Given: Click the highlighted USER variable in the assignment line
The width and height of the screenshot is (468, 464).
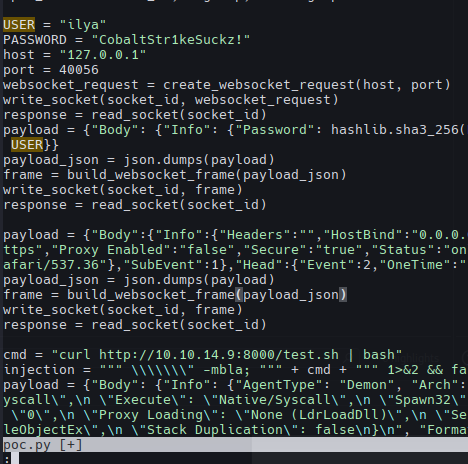Looking at the screenshot, I should coord(19,25).
